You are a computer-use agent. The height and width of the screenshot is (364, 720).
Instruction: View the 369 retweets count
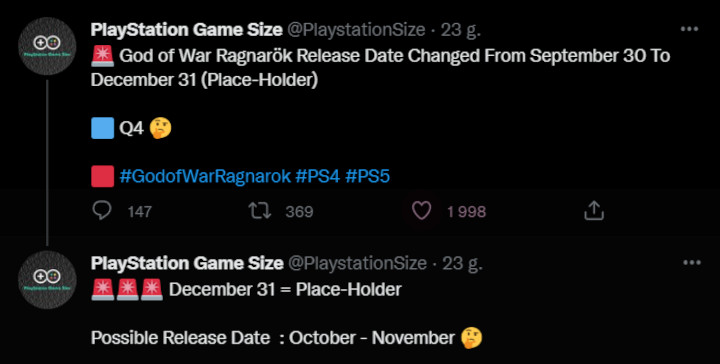[x=299, y=212]
